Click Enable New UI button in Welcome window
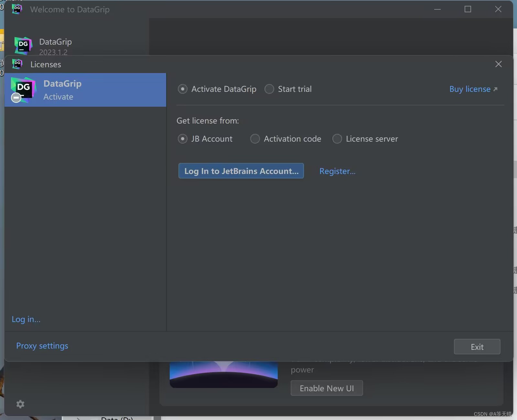The width and height of the screenshot is (517, 420). (327, 388)
